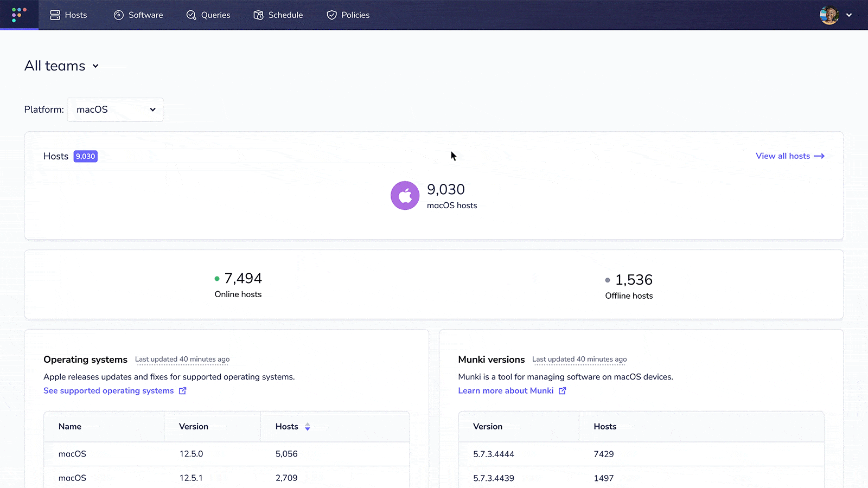Image resolution: width=868 pixels, height=488 pixels.
Task: Click the 5.7.3.4444 Munki version cell
Action: coord(494,454)
